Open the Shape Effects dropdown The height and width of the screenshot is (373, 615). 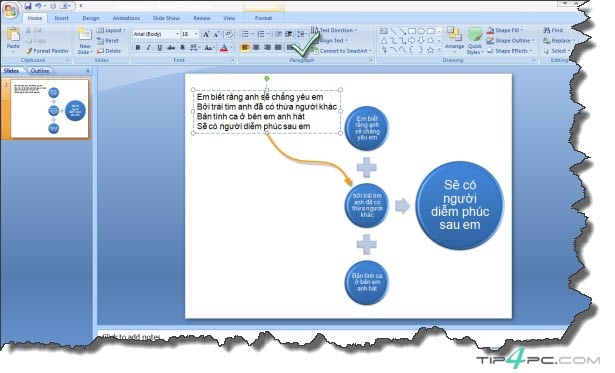[509, 51]
